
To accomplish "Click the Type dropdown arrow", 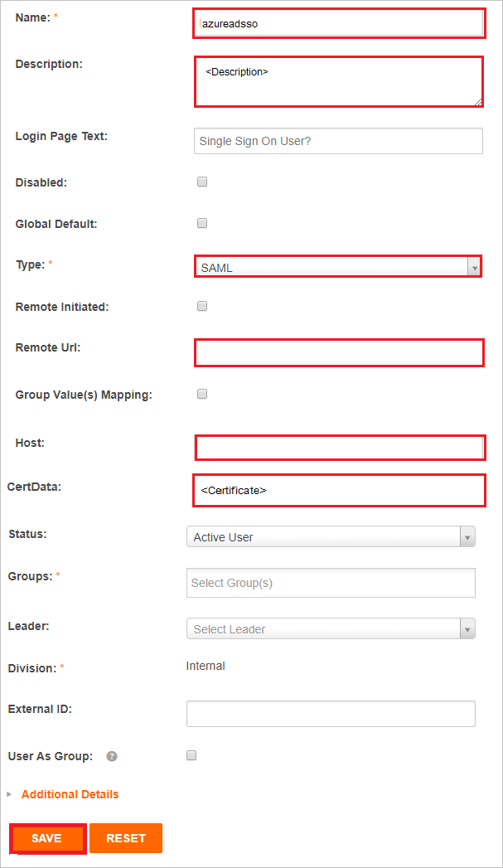I will pos(475,266).
